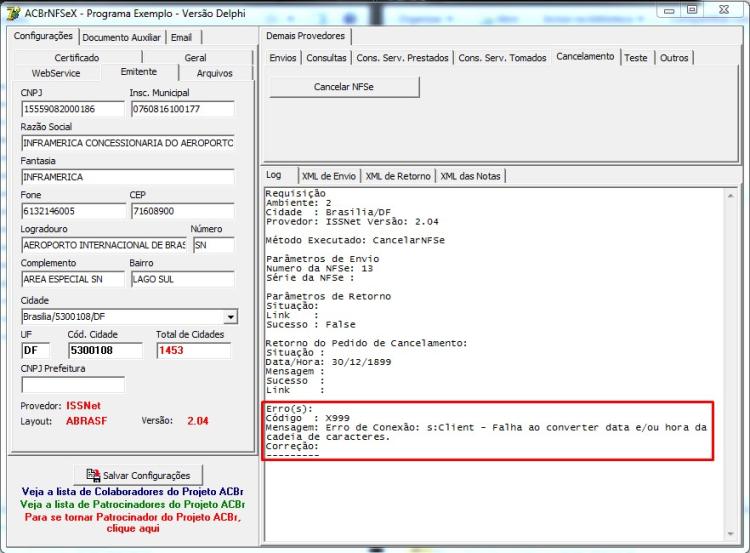Click the 'Ambiente: 2' log line
The width and height of the screenshot is (750, 553).
point(298,203)
